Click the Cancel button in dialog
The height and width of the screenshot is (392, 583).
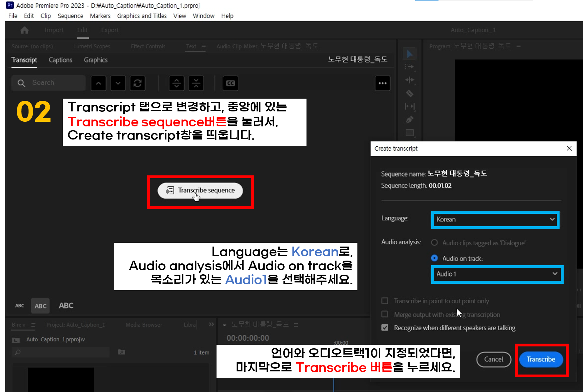[x=494, y=359]
